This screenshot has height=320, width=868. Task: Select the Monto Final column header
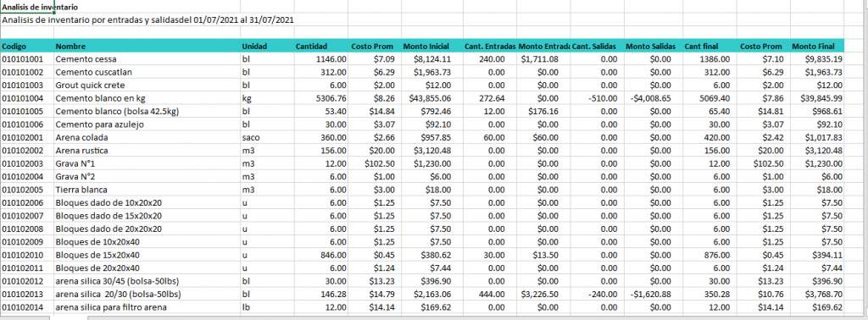pyautogui.click(x=816, y=46)
